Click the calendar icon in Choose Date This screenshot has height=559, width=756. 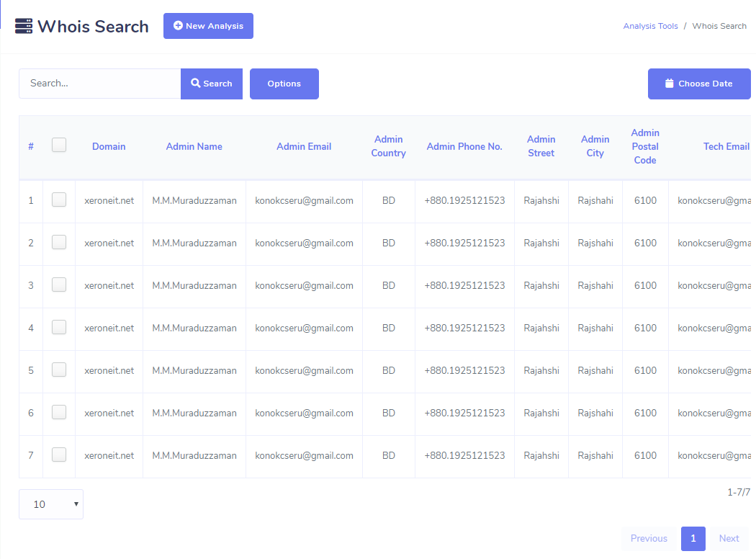tap(669, 84)
